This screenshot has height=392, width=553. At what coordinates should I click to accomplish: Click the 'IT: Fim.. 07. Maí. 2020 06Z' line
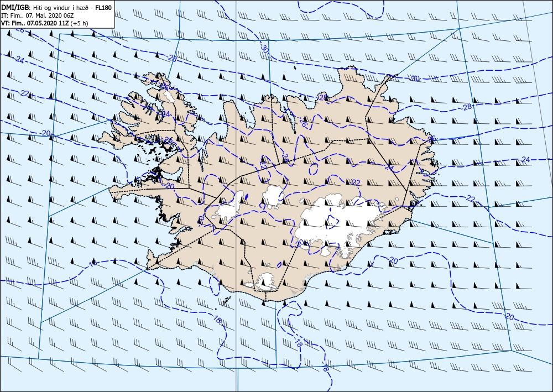tap(39, 15)
